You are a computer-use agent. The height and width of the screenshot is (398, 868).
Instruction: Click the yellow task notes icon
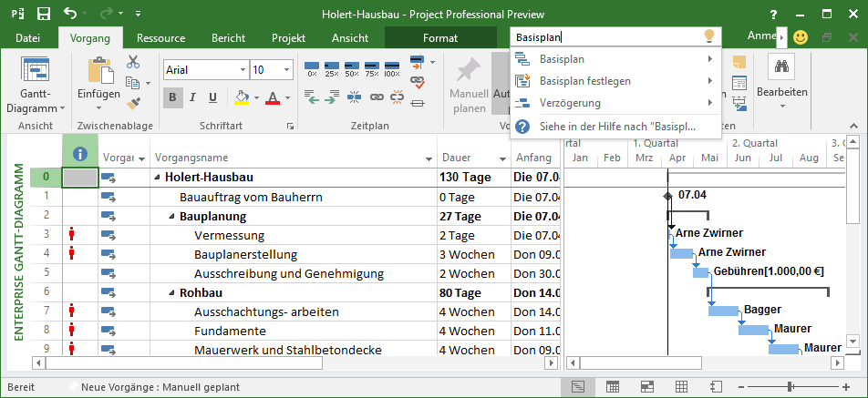pyautogui.click(x=739, y=61)
